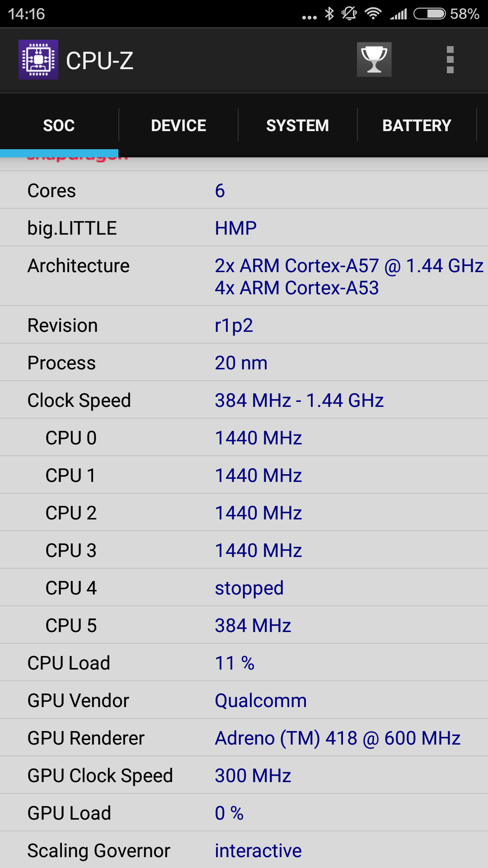Screen dimensions: 488x868
Task: Select the Scaling Governor interactive row
Action: [x=244, y=850]
